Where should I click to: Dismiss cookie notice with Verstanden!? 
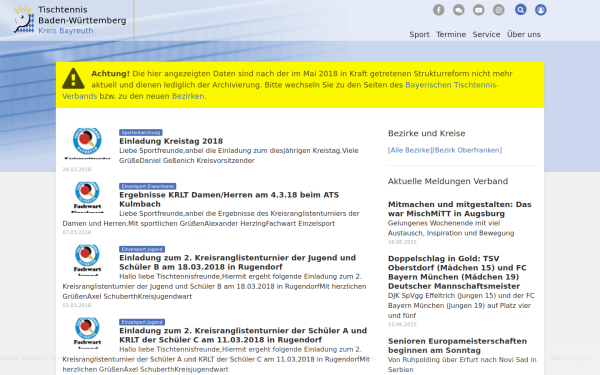pos(571,358)
